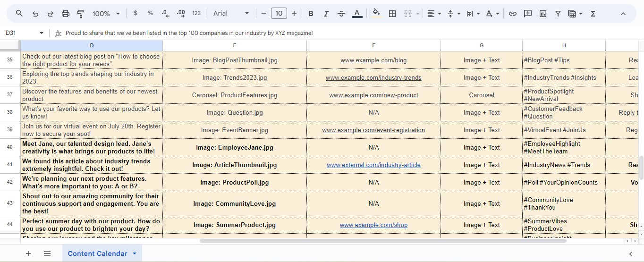
Task: Open the Arial font dropdown
Action: pyautogui.click(x=230, y=14)
